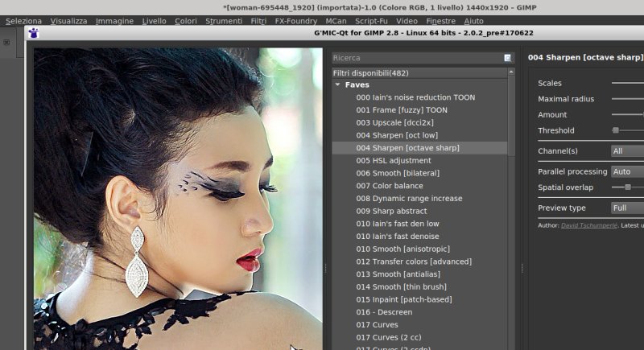The image size is (644, 350).
Task: Adjust the Scales slider
Action: (x=628, y=83)
